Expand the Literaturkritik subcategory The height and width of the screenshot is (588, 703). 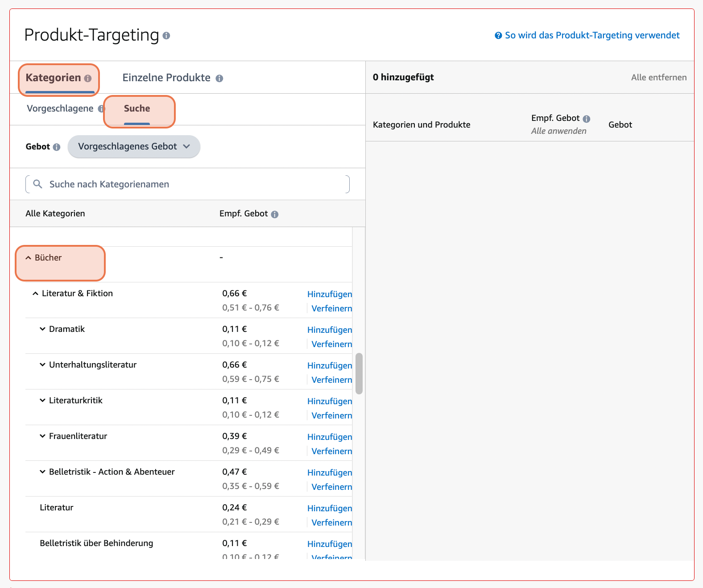tap(43, 401)
